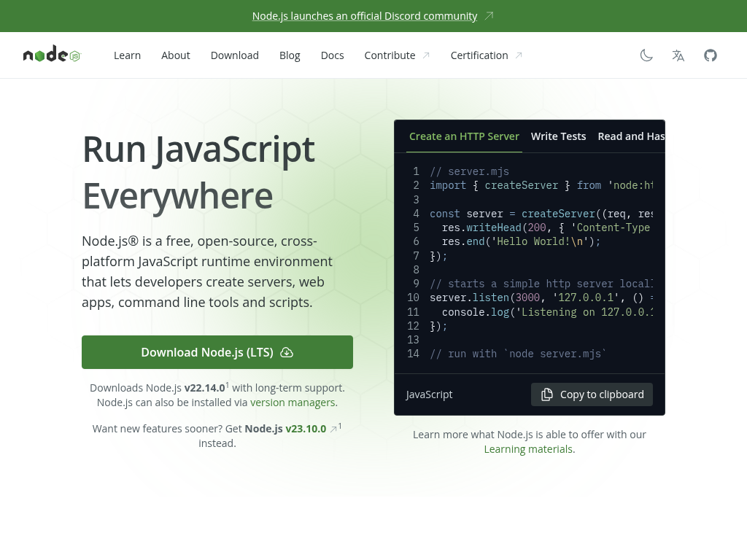The height and width of the screenshot is (560, 747).
Task: Click cloud download icon in LTS button
Action: click(286, 352)
